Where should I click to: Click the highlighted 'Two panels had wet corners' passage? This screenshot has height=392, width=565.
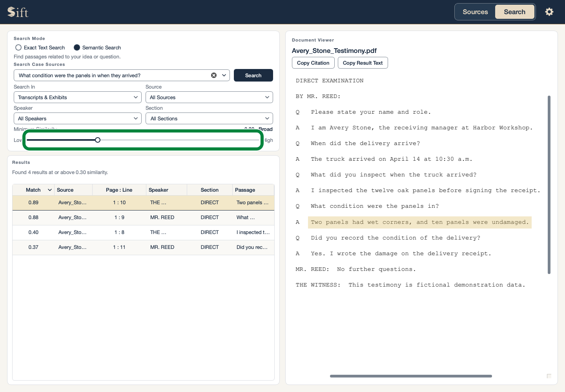click(420, 222)
